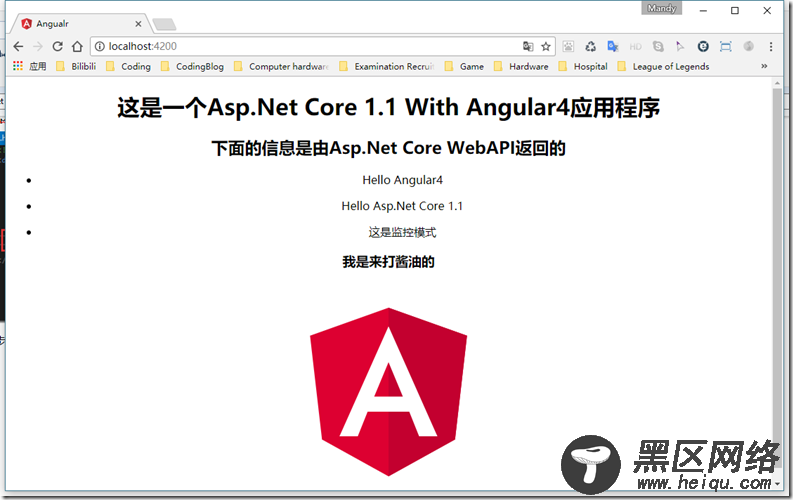Reload the localhost page
Screen dimensions: 793x500
point(58,47)
